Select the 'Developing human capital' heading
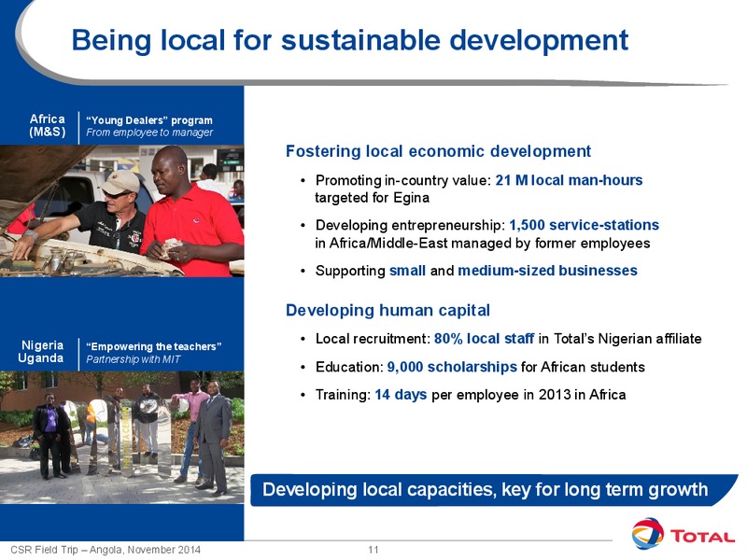The width and height of the screenshot is (747, 560). pos(388,311)
